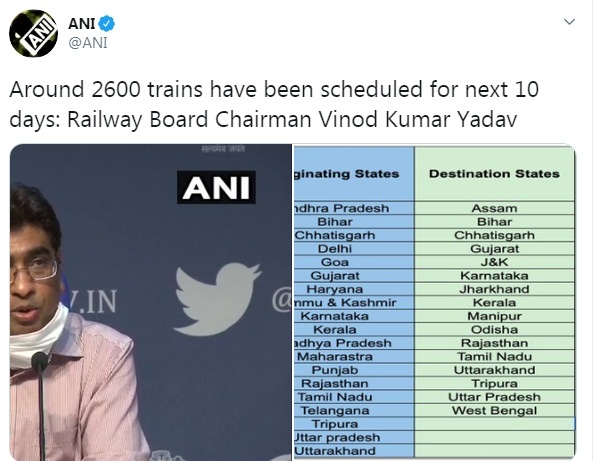Select the Manipur destination cell

pyautogui.click(x=494, y=316)
